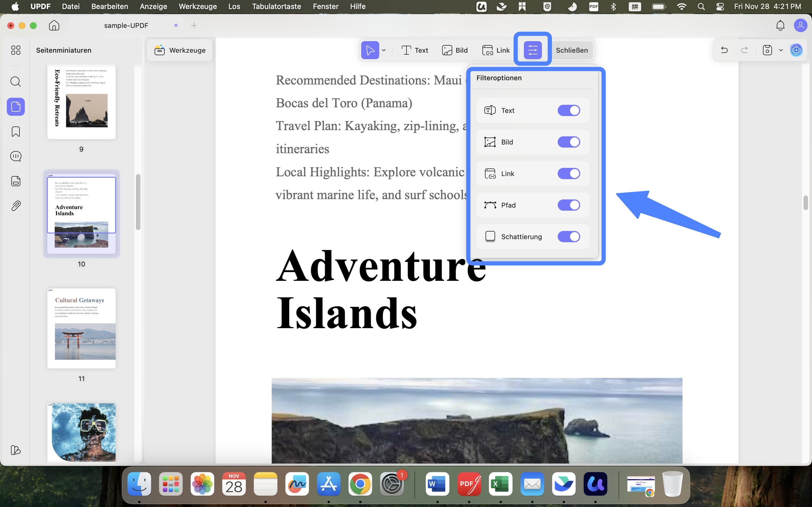Select the page 11 thumbnail
Viewport: 812px width, 507px height.
(x=81, y=328)
